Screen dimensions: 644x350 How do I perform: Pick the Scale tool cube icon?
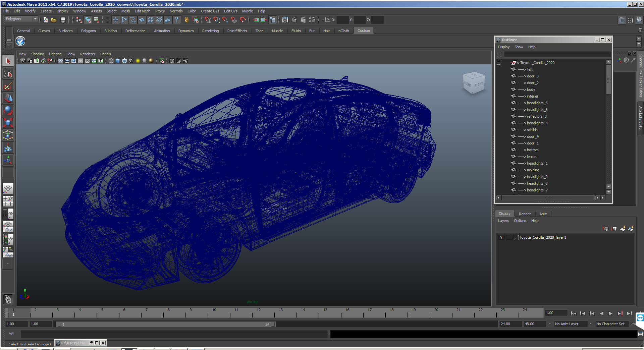[x=8, y=123]
